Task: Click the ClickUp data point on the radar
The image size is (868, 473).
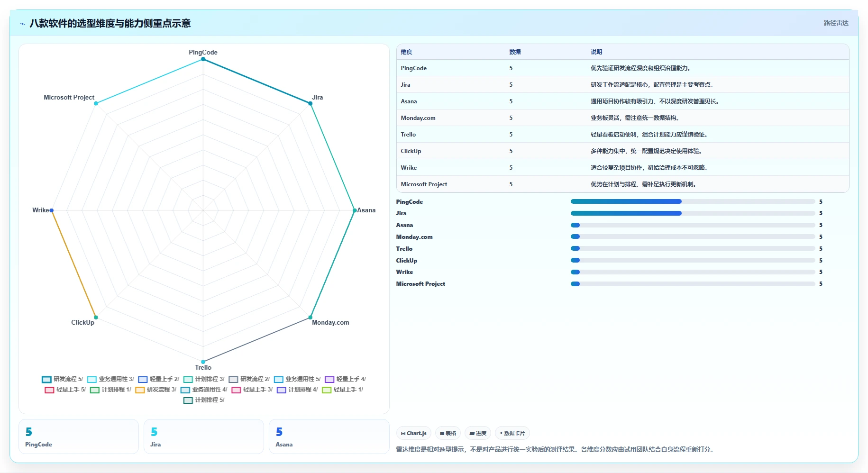Action: pos(96,318)
